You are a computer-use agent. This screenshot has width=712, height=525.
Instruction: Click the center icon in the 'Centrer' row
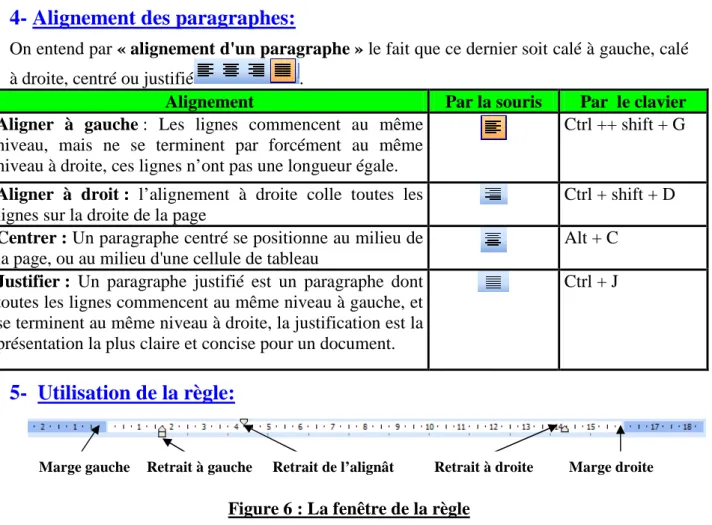click(x=494, y=239)
